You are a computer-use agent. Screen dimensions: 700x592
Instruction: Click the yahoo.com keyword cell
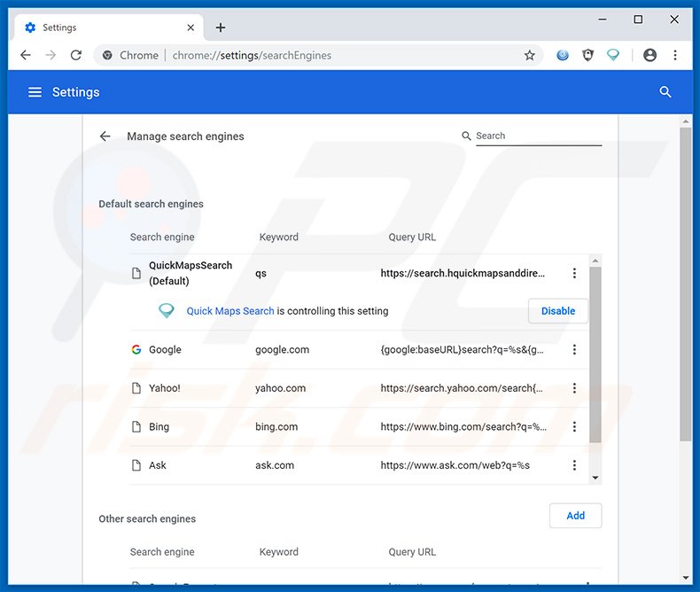tap(280, 388)
